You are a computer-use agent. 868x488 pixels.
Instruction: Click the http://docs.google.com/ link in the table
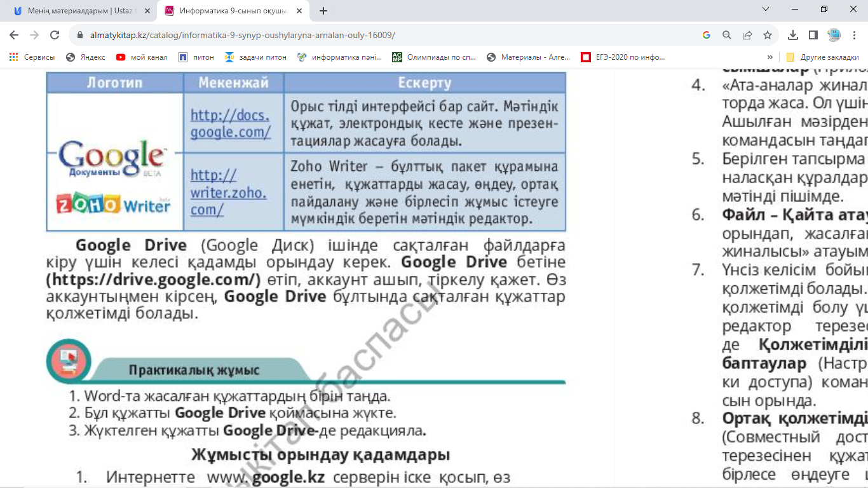tap(231, 124)
